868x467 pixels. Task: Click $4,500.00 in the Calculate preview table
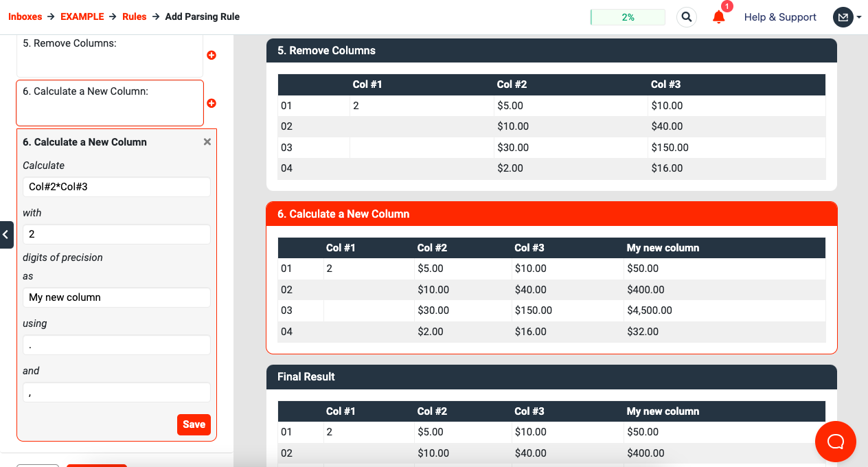tap(650, 310)
